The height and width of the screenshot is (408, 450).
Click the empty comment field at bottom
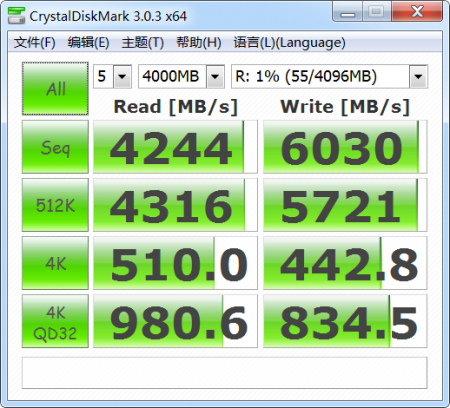(224, 373)
